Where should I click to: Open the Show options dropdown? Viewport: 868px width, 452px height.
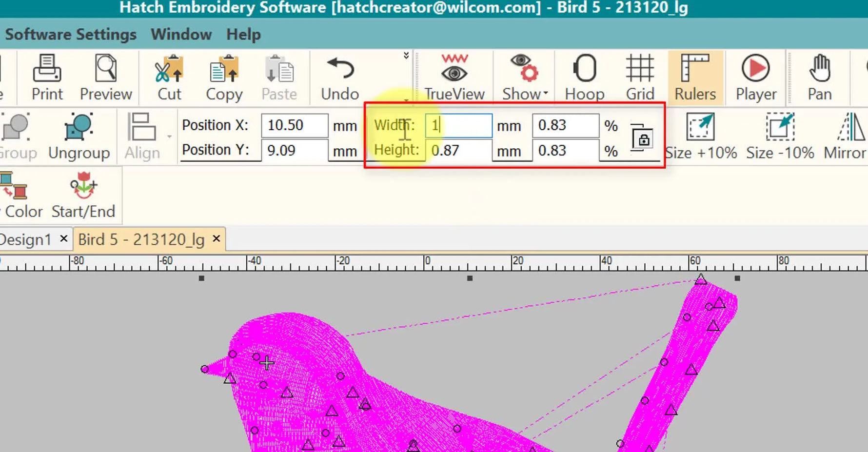[525, 78]
